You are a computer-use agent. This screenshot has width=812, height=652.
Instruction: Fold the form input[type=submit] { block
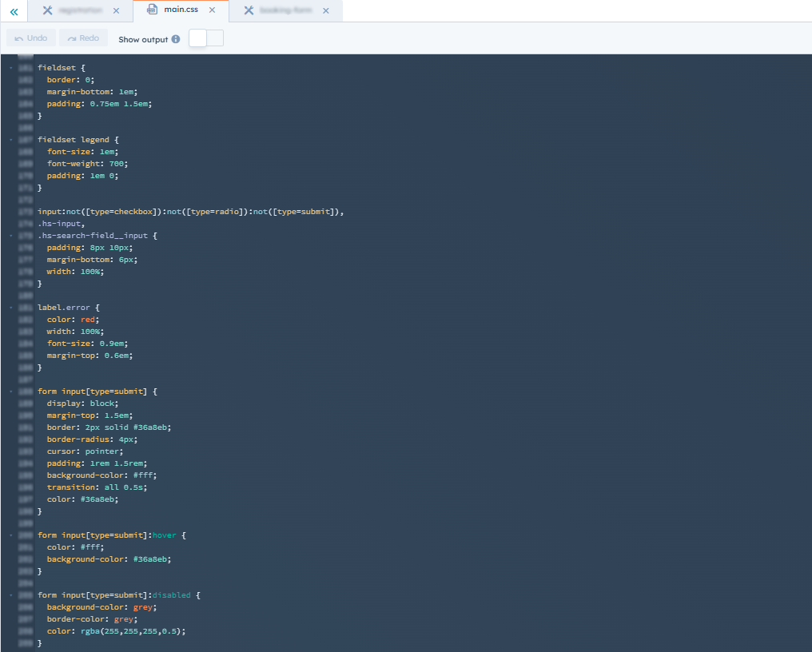(x=11, y=392)
